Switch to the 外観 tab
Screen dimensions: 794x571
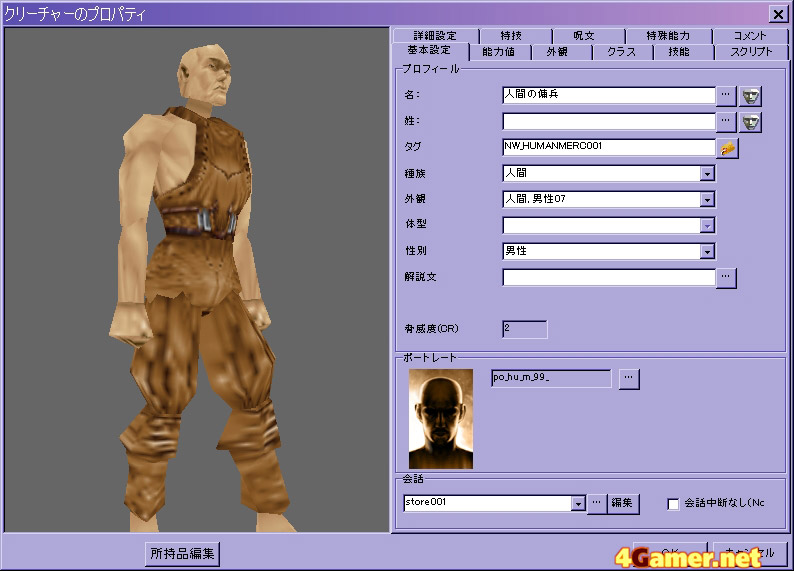(562, 52)
